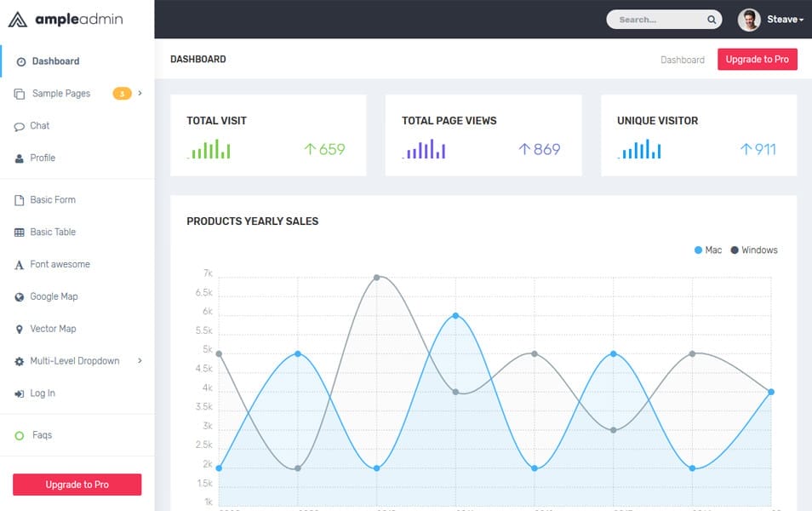Click Upgrade to Pro at the sidebar bottom

(x=77, y=484)
